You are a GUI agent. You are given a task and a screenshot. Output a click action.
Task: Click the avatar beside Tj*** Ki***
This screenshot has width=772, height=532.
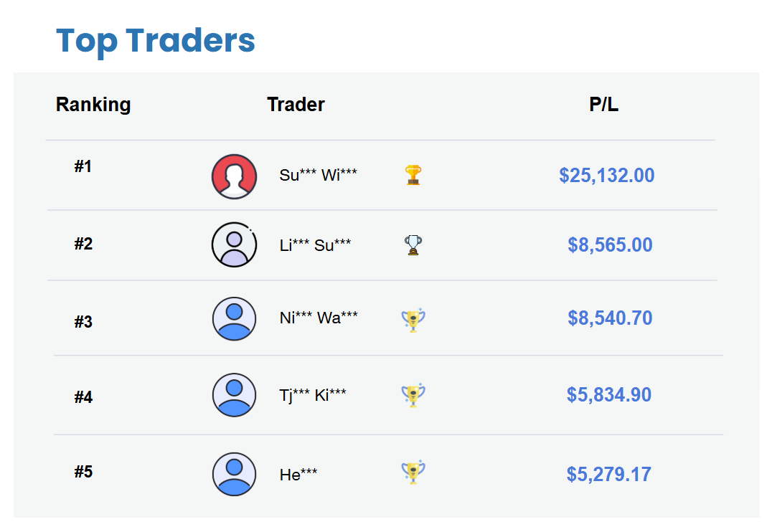[x=234, y=395]
